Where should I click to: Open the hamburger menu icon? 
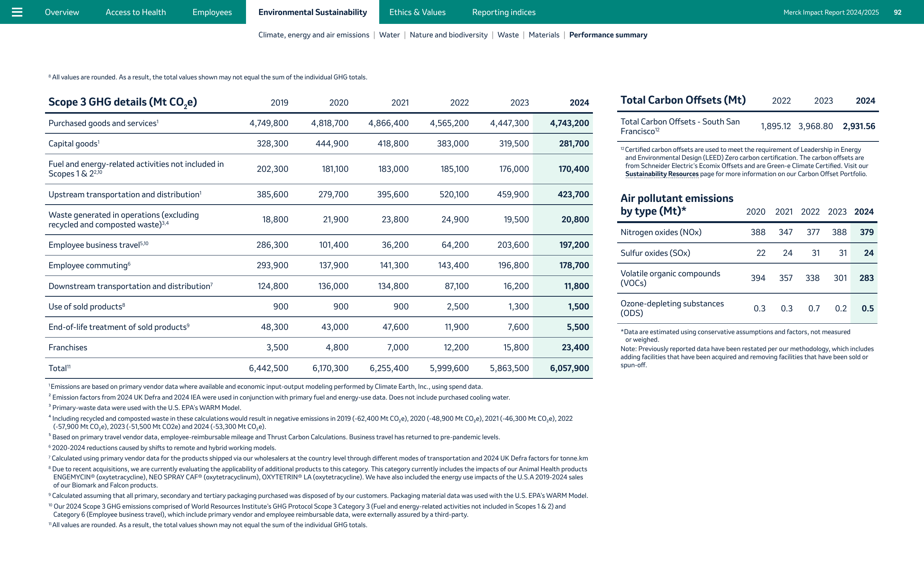point(17,12)
